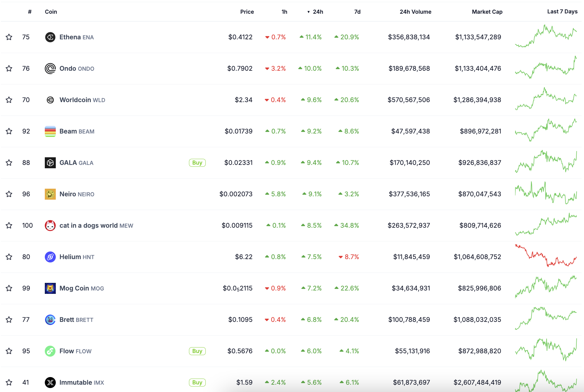
Task: Sort by the # rank column header
Action: [30, 12]
